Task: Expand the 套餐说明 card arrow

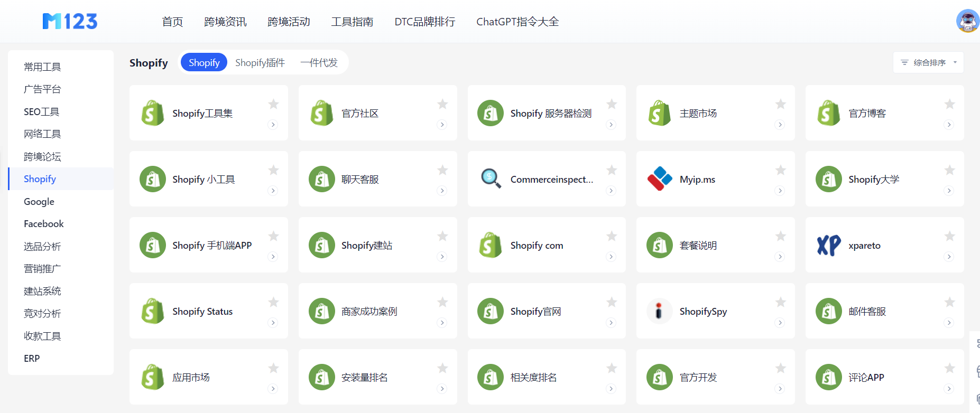Action: 780,257
